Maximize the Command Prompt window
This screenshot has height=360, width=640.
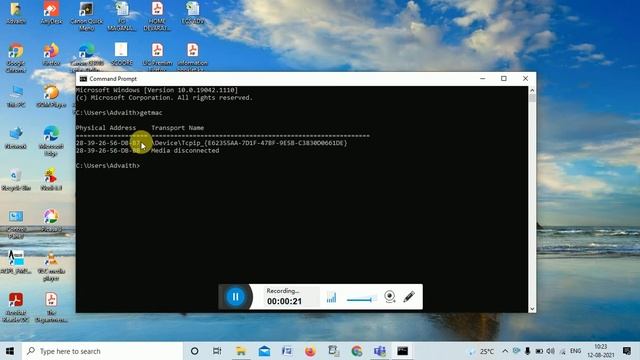click(504, 78)
